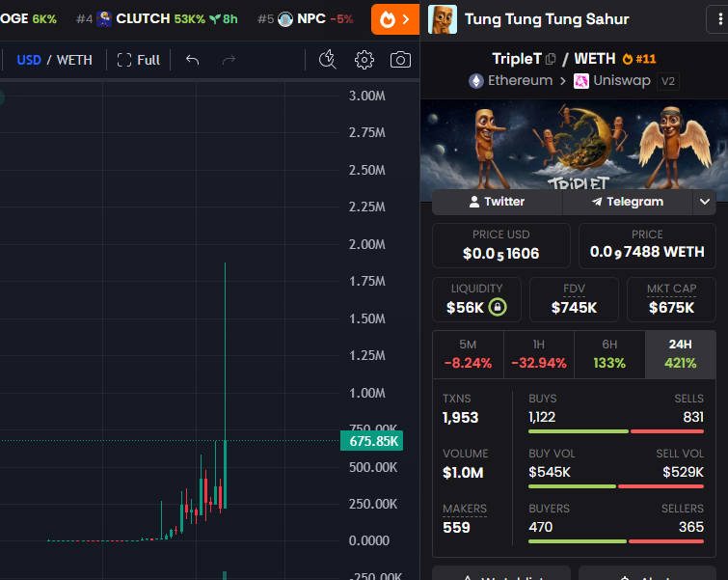Select the 1H timeframe tab
The width and height of the screenshot is (728, 580).
[x=539, y=354]
